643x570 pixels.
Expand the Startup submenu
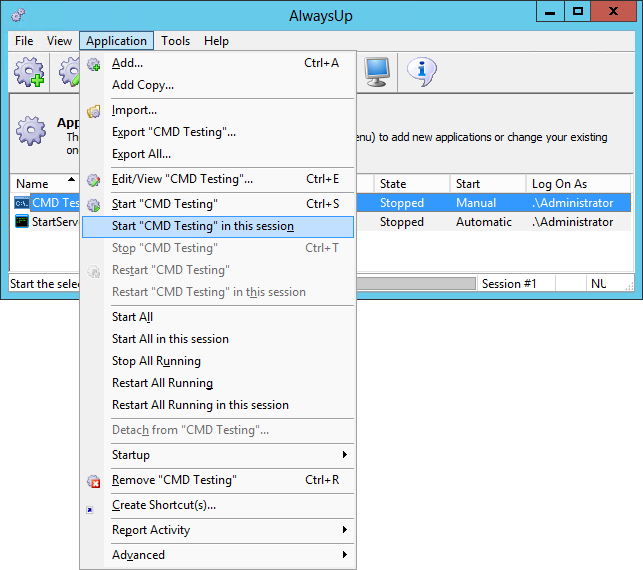218,455
